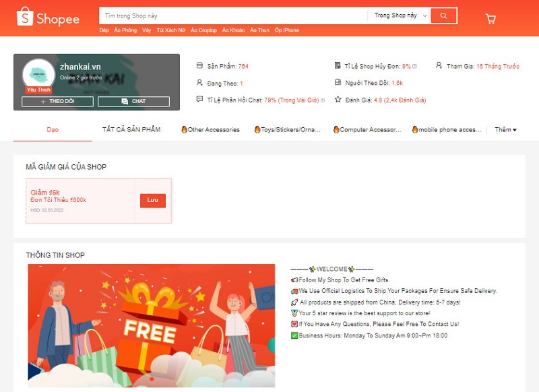Click the help icon beside chat response rate

[323, 100]
